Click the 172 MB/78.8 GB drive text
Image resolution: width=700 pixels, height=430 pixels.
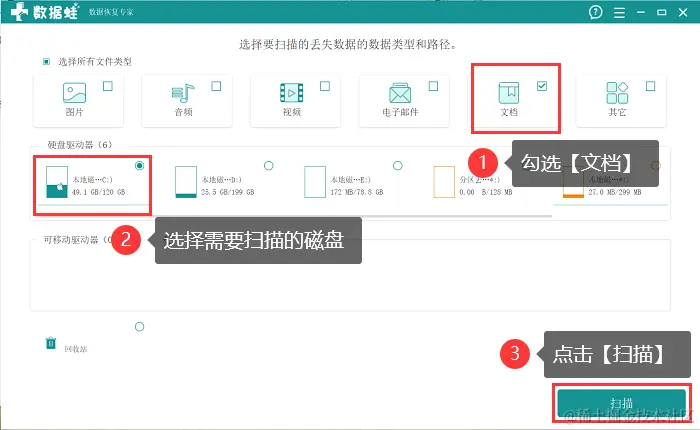(357, 192)
